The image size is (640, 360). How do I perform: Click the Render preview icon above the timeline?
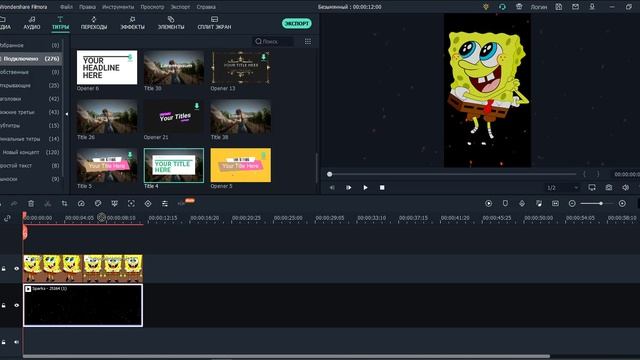[x=489, y=203]
